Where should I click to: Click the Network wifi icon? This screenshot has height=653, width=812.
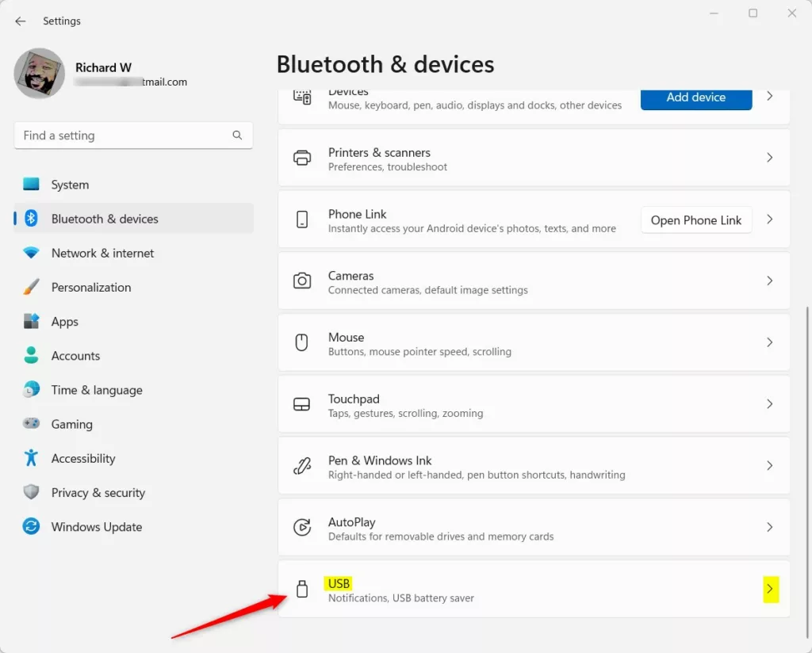[x=31, y=253]
